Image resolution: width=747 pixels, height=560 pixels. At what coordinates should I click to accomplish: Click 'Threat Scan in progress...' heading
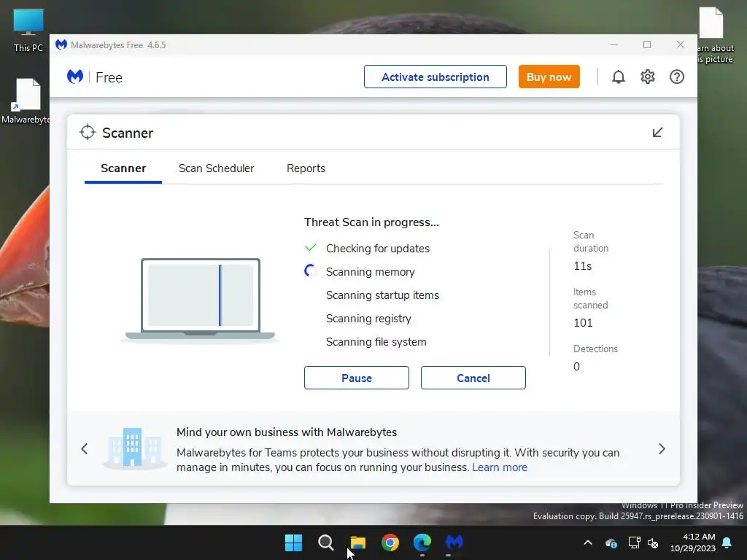coord(371,222)
